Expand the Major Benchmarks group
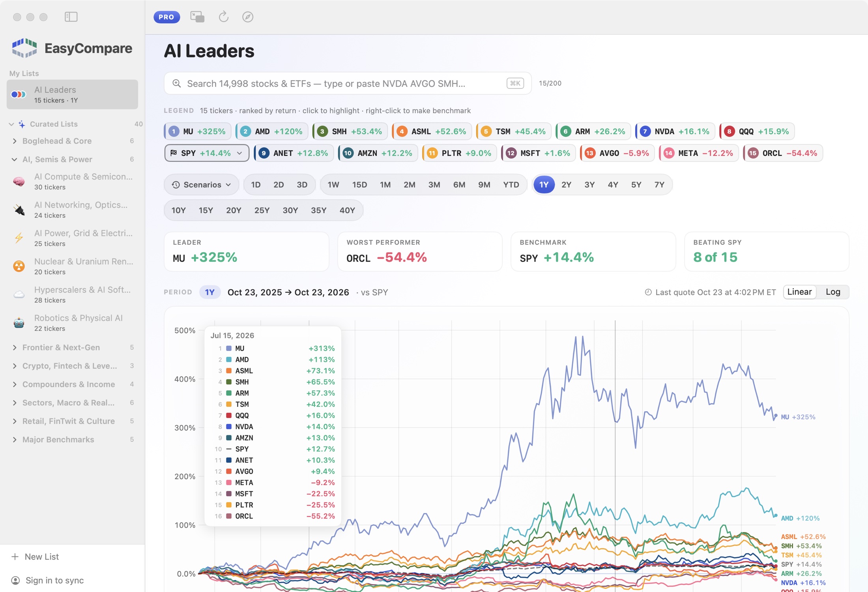The image size is (868, 592). point(15,439)
